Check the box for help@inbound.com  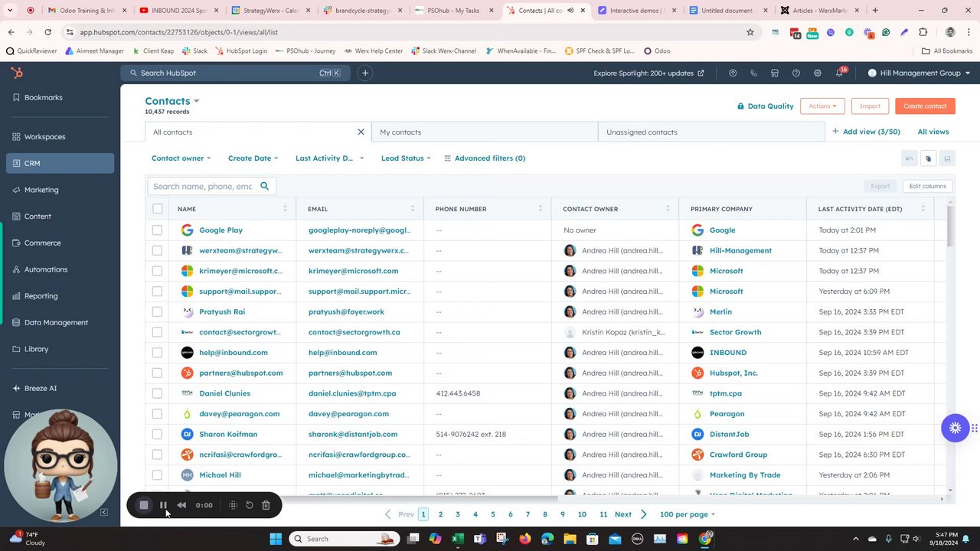click(x=157, y=353)
